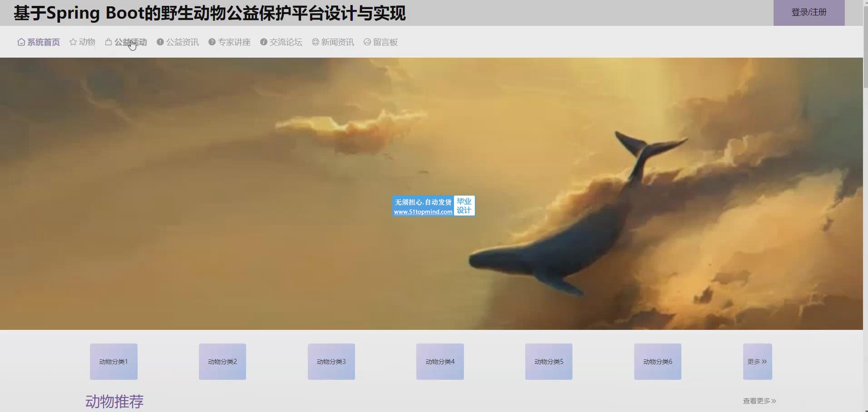The image size is (868, 412).
Task: Click the question mark icon beside 专家讲座
Action: [212, 42]
